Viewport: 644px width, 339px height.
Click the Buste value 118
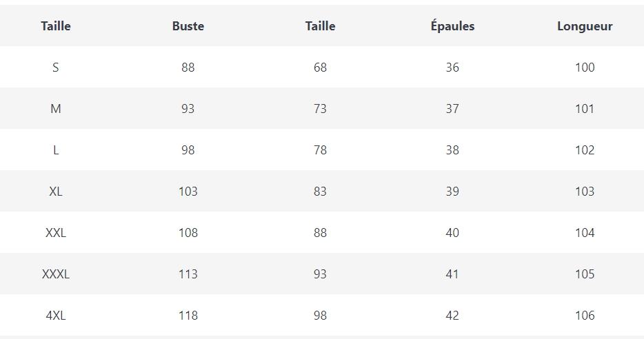188,316
